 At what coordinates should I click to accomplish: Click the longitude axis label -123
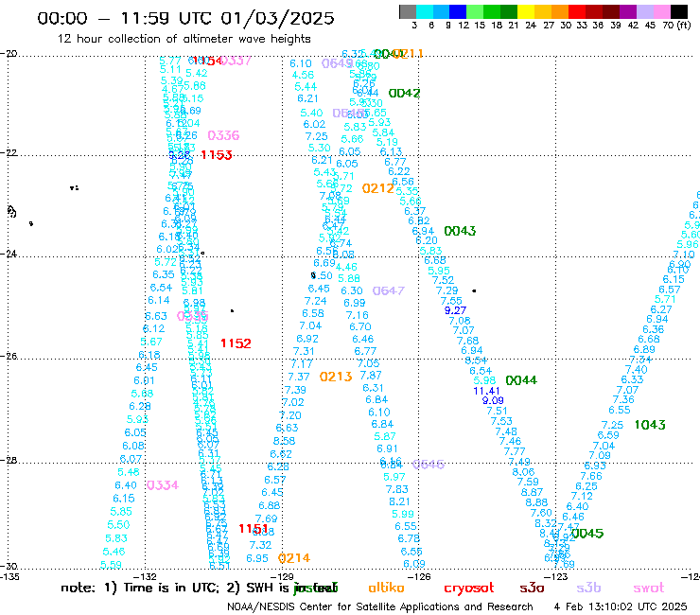[556, 577]
